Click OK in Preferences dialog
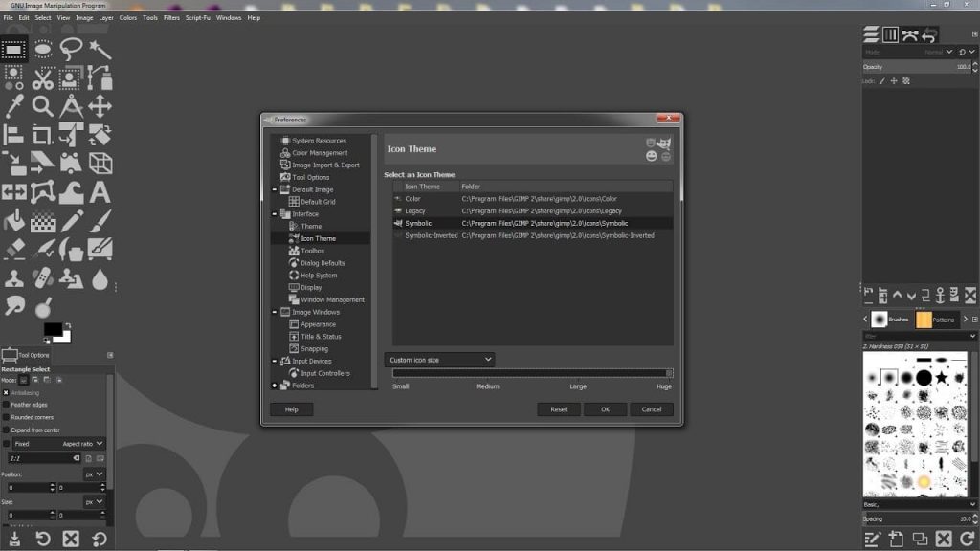 [x=605, y=409]
